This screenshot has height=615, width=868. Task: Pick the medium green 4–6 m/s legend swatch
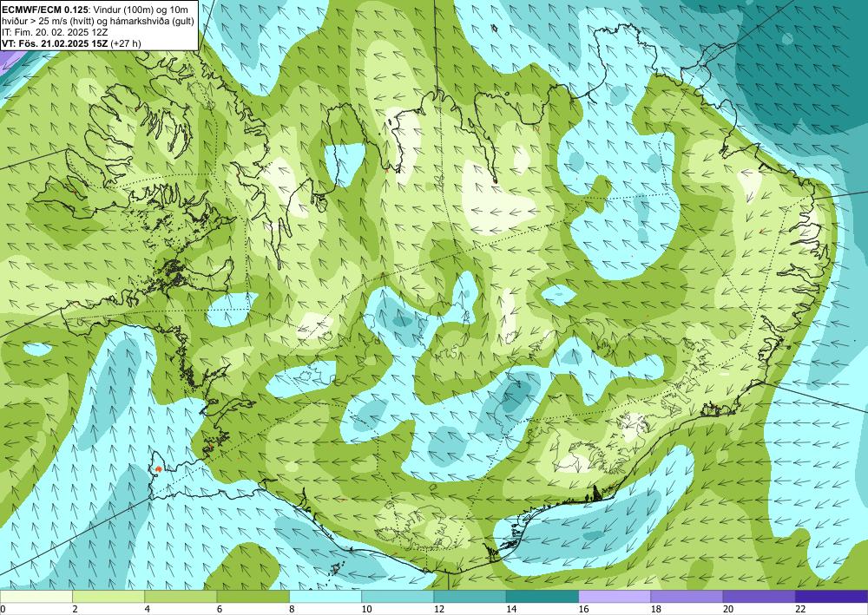coord(181,596)
